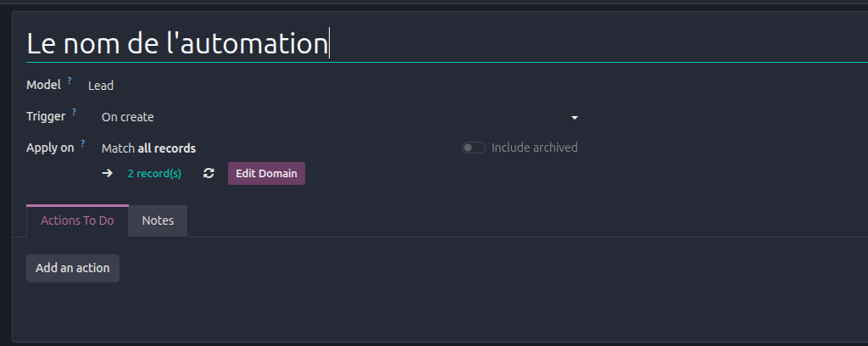Click the Add an action button
The width and height of the screenshot is (868, 346).
pyautogui.click(x=73, y=268)
